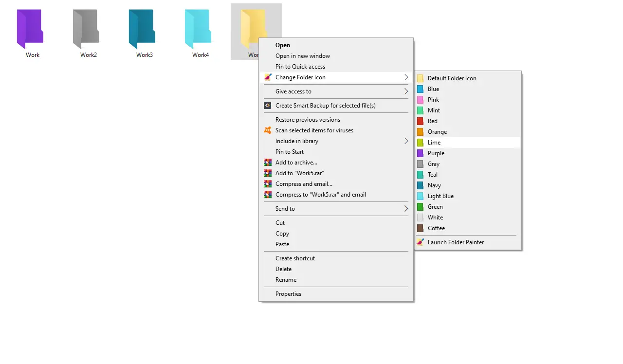623x364 pixels.
Task: Click the Mint color swatch
Action: pyautogui.click(x=420, y=110)
